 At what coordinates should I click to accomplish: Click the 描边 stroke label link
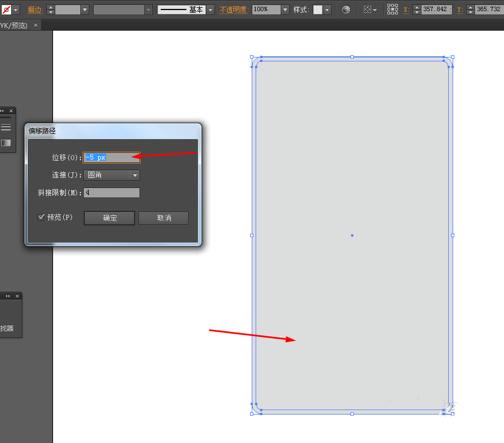pyautogui.click(x=35, y=10)
